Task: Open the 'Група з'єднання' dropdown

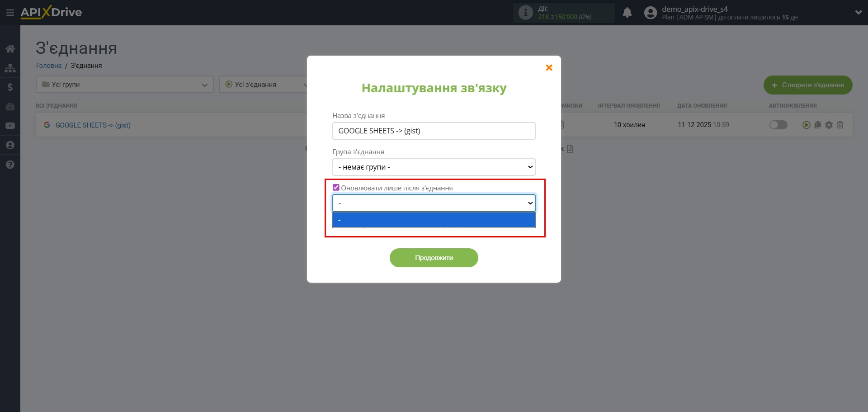Action: pyautogui.click(x=434, y=167)
